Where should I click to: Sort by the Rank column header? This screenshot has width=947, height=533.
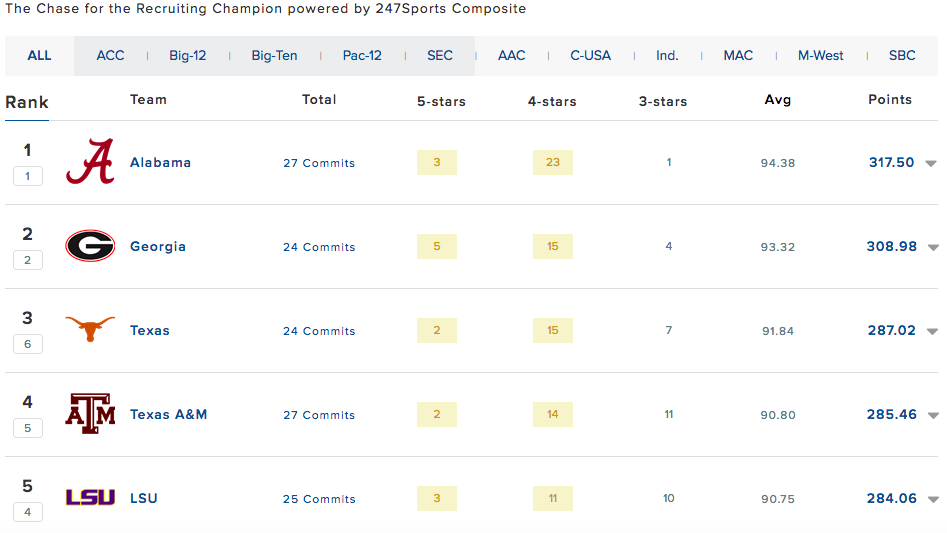coord(27,102)
